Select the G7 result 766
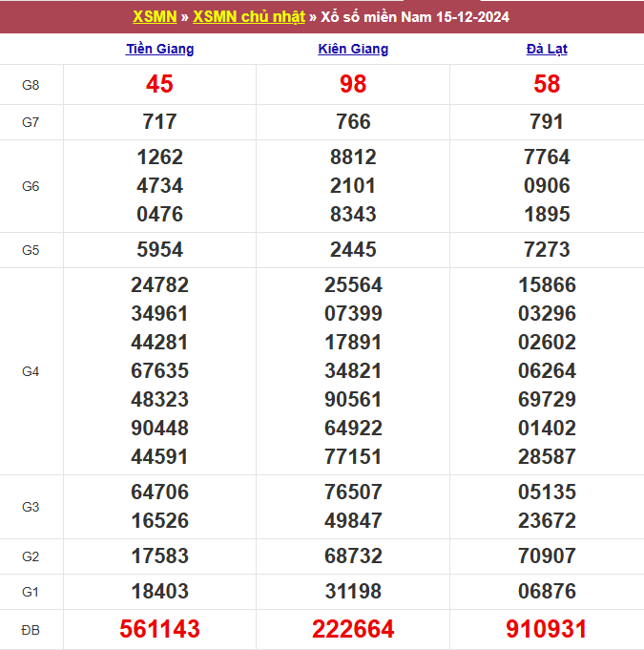 click(353, 122)
